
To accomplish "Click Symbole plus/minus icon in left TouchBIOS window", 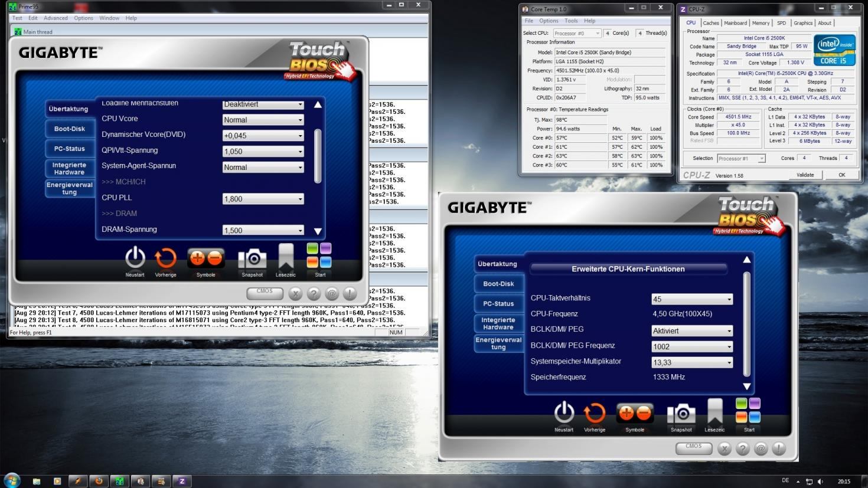I will [x=205, y=258].
